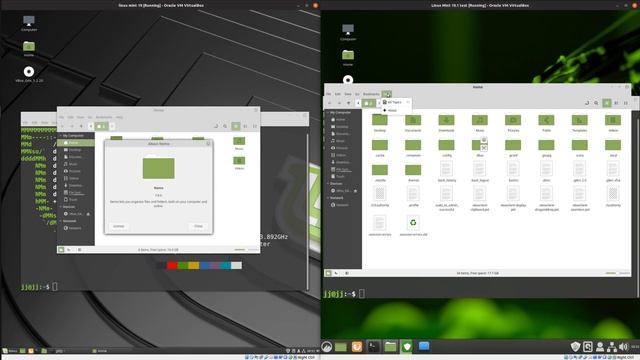Choose All Topics from the open Help menu

(396, 102)
